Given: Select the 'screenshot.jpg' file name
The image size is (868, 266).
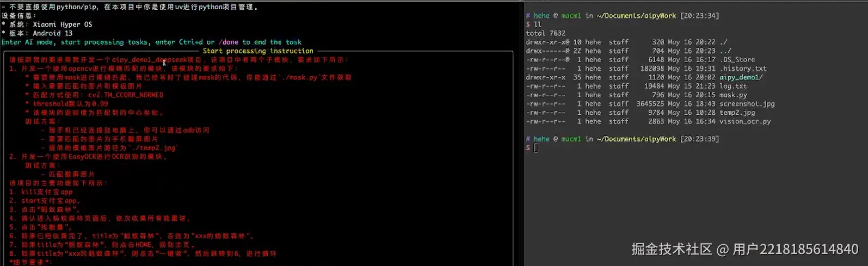Looking at the screenshot, I should pos(747,104).
